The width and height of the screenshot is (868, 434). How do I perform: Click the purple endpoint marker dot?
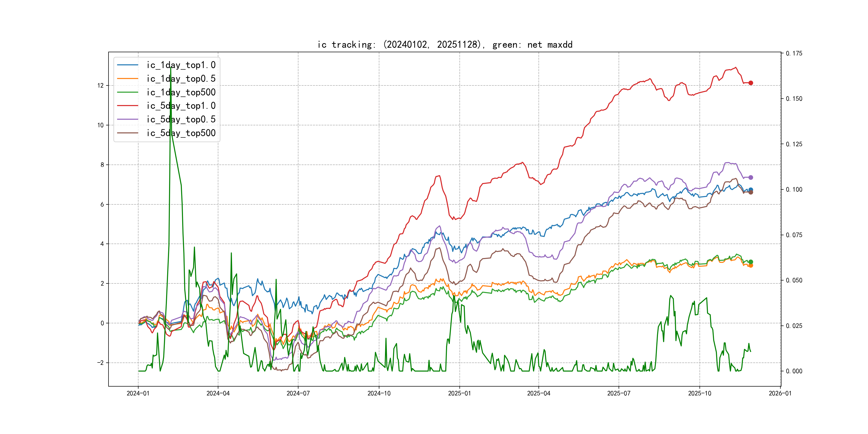(x=751, y=178)
